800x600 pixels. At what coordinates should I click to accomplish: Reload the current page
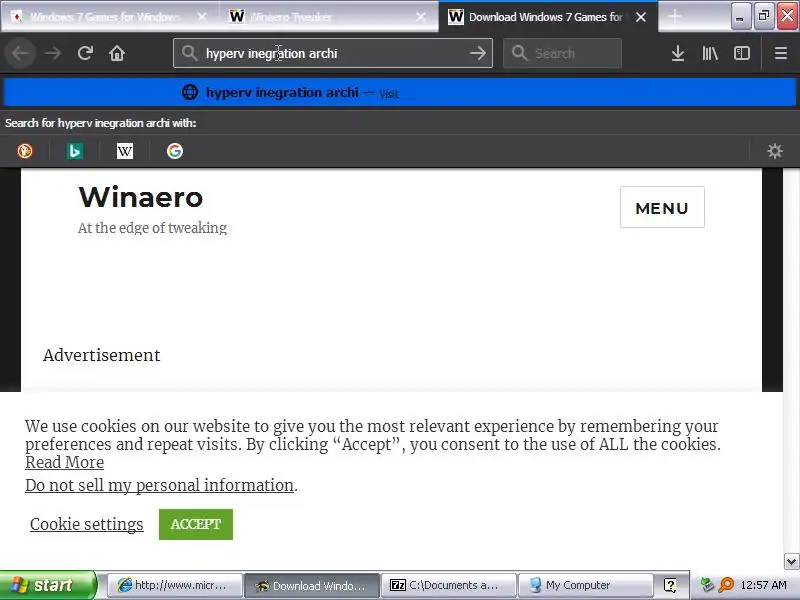point(85,53)
